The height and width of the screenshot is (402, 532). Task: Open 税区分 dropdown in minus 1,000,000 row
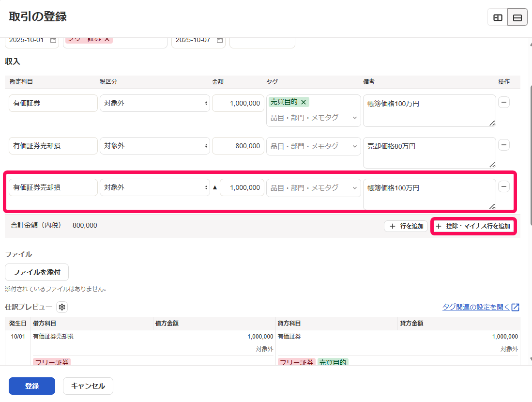coord(155,187)
